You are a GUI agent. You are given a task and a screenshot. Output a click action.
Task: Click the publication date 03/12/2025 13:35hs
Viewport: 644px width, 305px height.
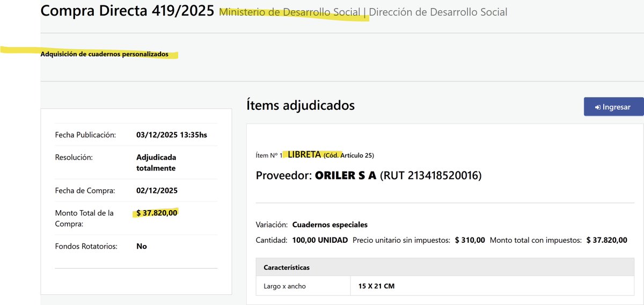point(172,135)
